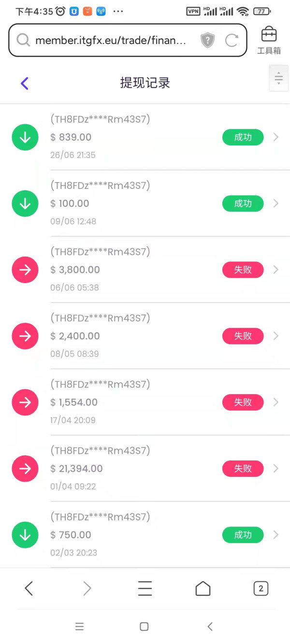Click 成功 badge on $839.00 withdrawal

tap(243, 137)
